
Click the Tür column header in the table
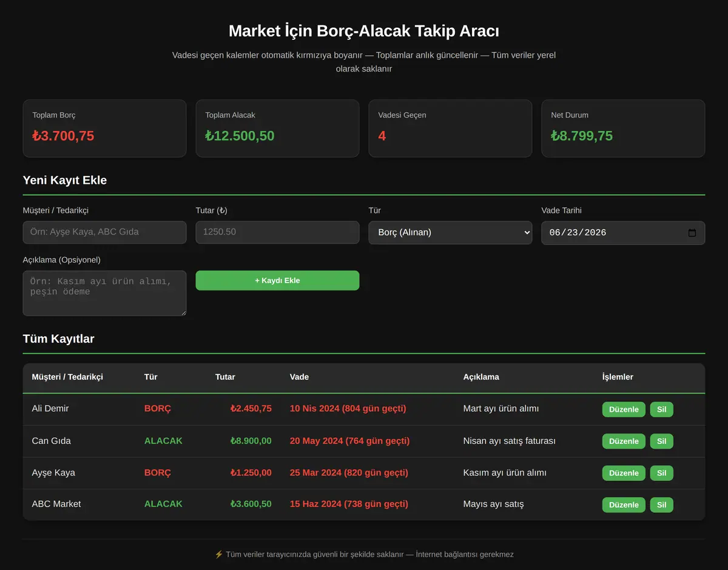[150, 377]
